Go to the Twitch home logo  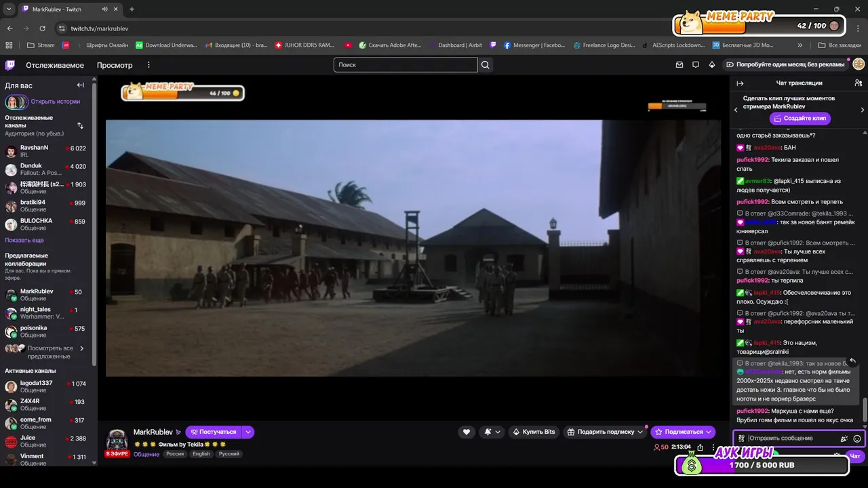click(x=9, y=65)
